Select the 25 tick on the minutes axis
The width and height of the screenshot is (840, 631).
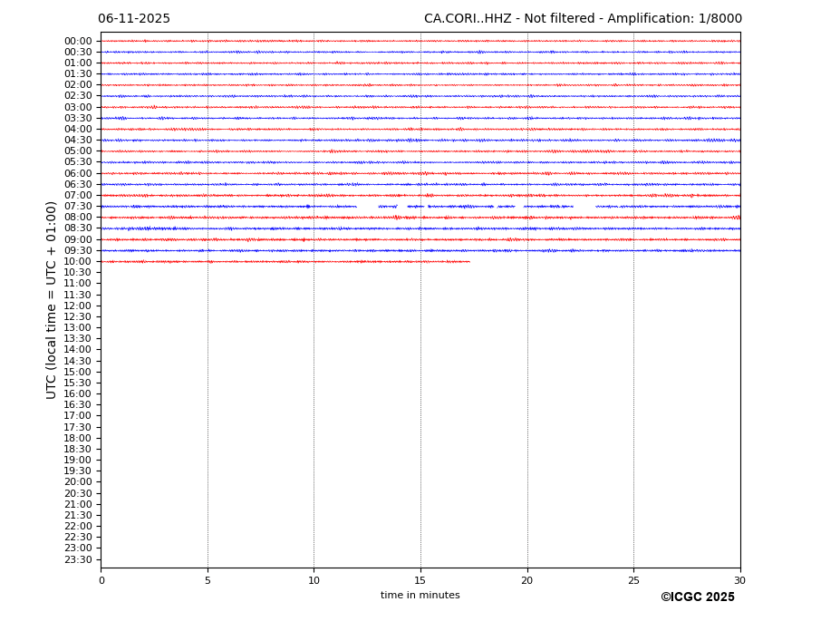point(633,581)
